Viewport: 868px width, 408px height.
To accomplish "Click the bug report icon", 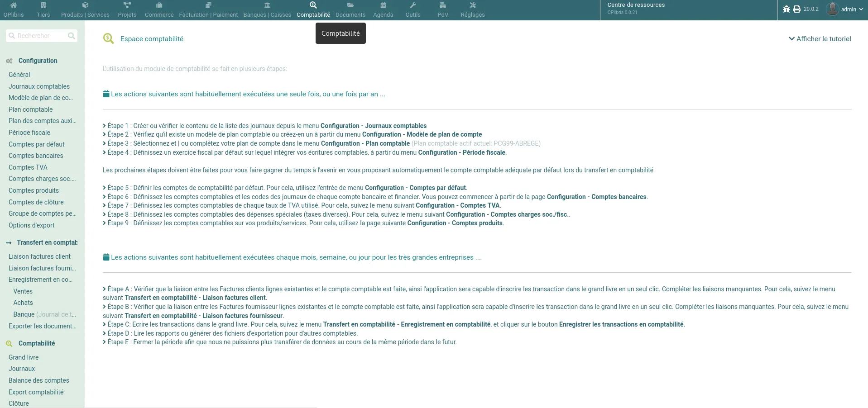I will coord(786,9).
